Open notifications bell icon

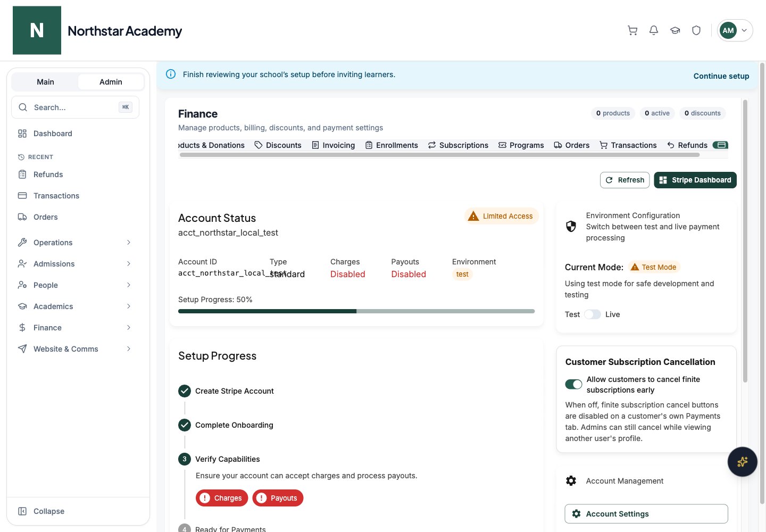click(654, 30)
